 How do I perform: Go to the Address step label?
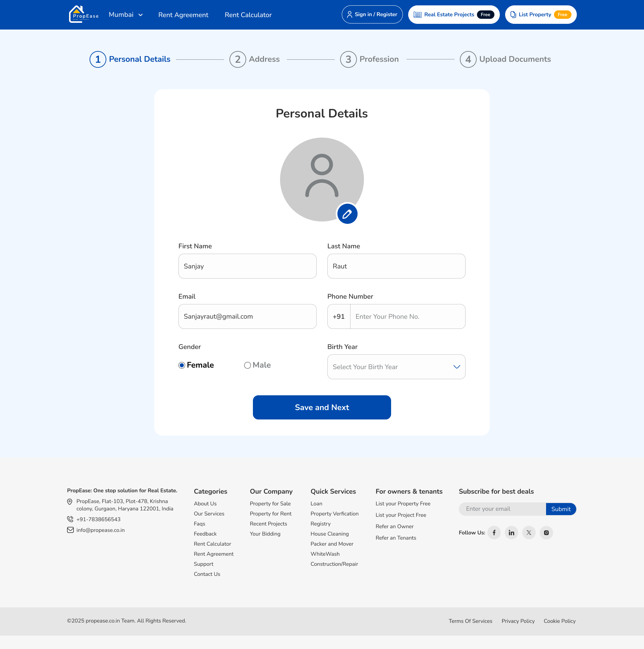[x=264, y=59]
